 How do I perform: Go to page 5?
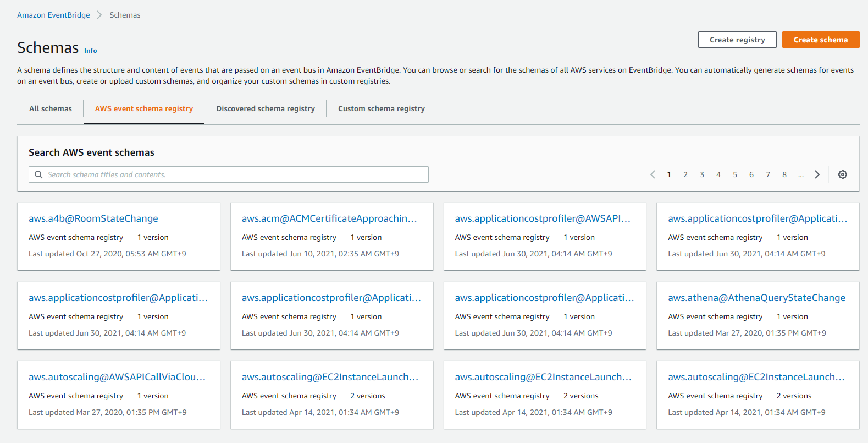point(735,174)
